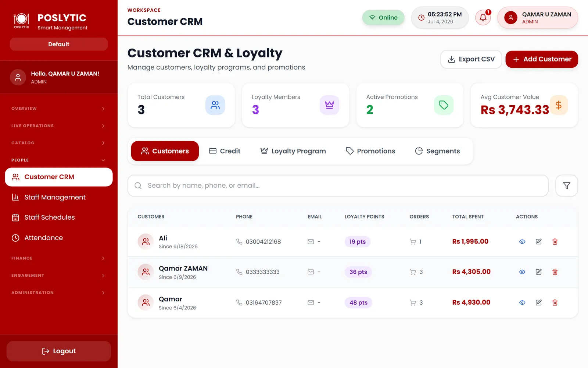Open Customer CRM in sidebar
This screenshot has height=368, width=588.
(x=59, y=177)
